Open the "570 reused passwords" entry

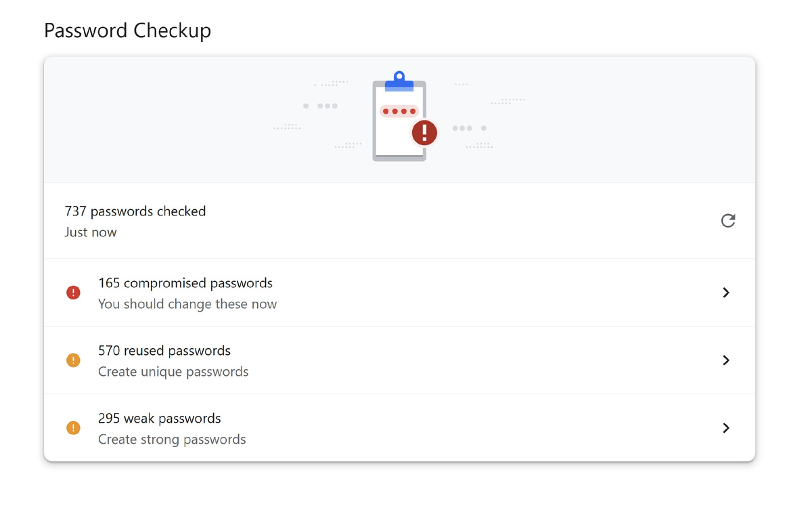pyautogui.click(x=164, y=351)
